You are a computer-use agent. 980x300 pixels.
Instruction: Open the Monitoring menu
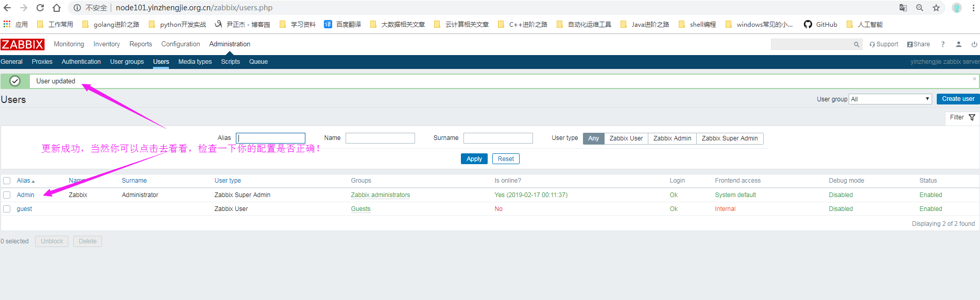click(x=69, y=44)
